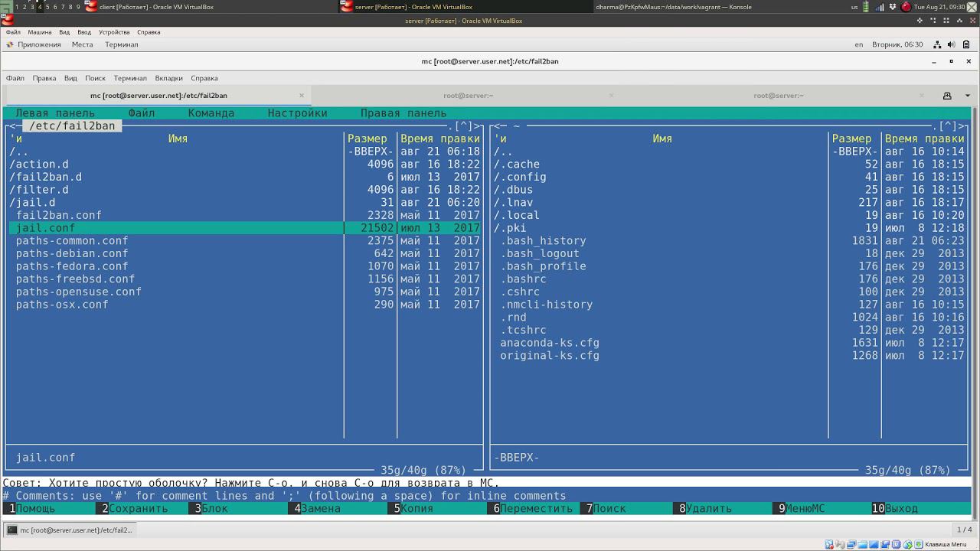Click the first VirtualBox status bar indicator icon
The height and width of the screenshot is (551, 980).
coord(829,544)
